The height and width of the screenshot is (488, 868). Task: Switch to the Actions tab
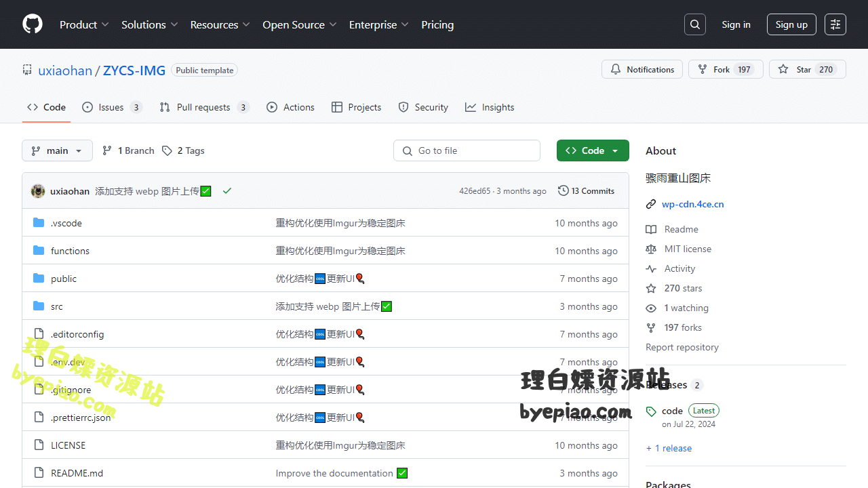coord(291,107)
